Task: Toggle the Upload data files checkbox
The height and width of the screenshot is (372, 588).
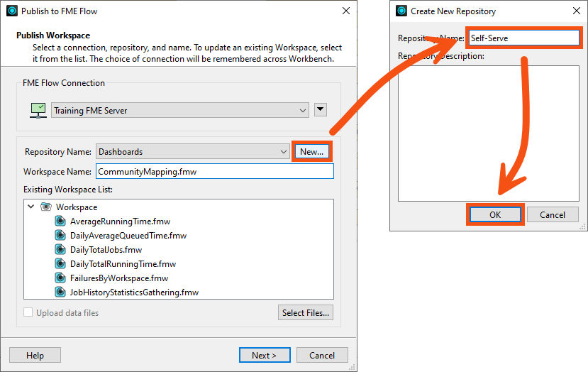Action: tap(28, 312)
